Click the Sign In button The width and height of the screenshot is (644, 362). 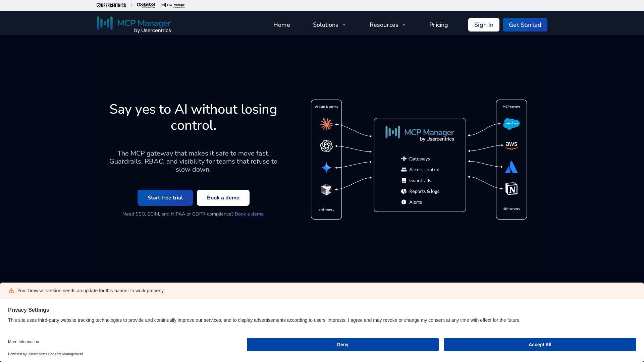(484, 25)
